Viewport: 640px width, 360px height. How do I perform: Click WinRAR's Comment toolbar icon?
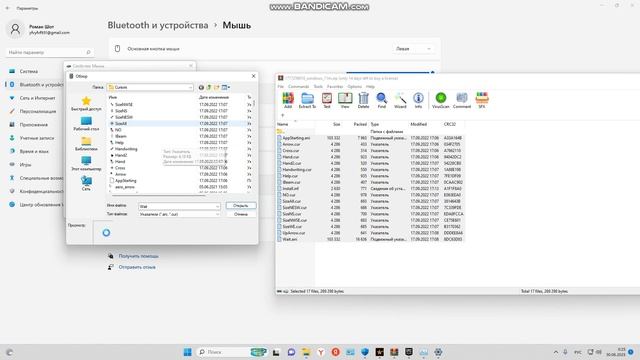click(x=462, y=100)
